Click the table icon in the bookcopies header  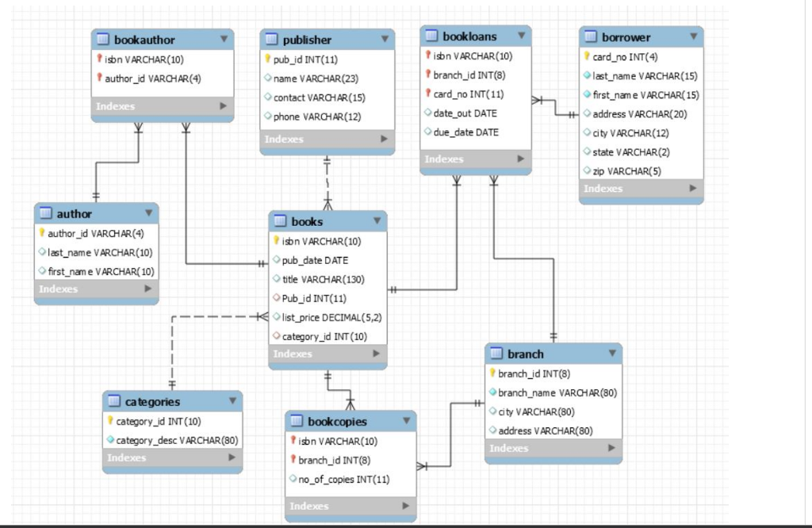297,421
